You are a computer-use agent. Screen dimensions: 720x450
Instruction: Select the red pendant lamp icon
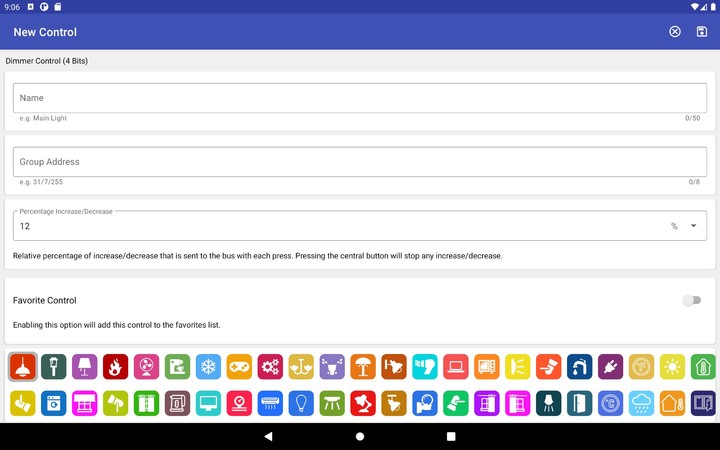pos(22,366)
